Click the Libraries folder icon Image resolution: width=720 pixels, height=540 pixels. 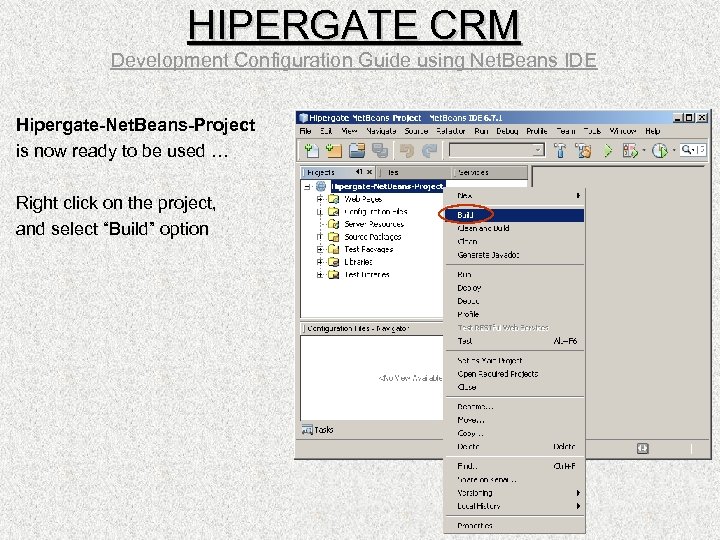[333, 262]
